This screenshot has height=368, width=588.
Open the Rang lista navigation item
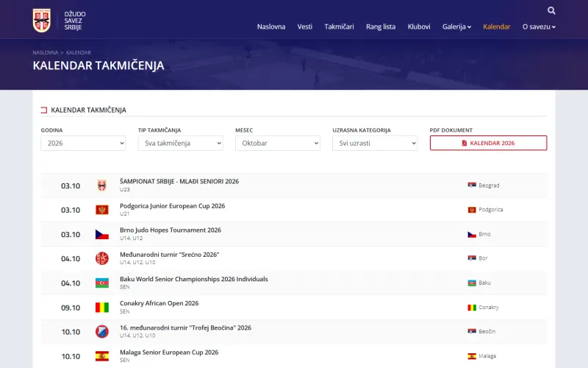click(x=381, y=26)
